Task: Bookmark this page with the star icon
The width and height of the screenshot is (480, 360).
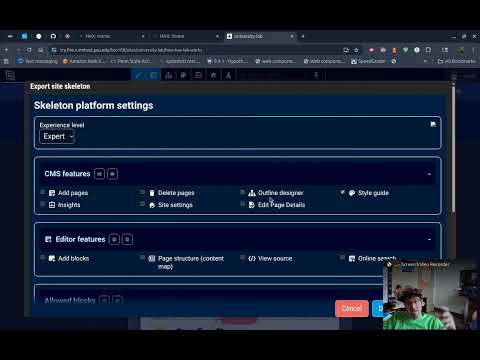Action: (x=356, y=50)
